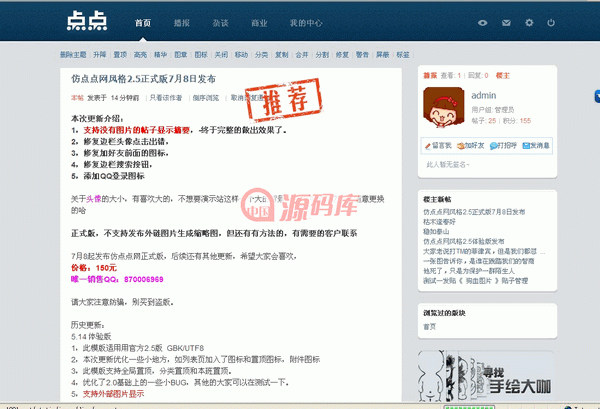The width and height of the screenshot is (600, 409).
Task: Click the 发消息 envelope icon
Action: point(526,146)
